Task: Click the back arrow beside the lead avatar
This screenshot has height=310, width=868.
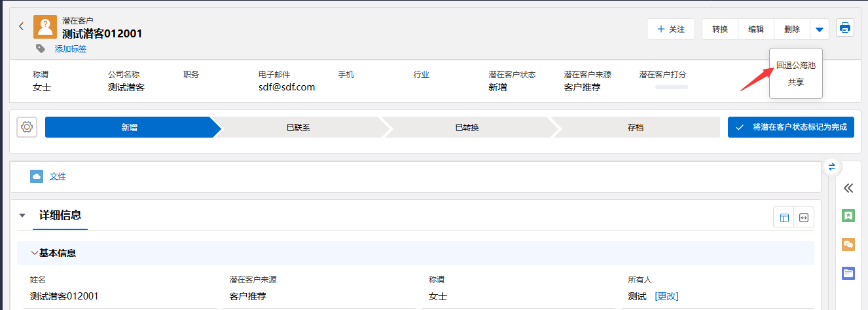Action: click(21, 26)
